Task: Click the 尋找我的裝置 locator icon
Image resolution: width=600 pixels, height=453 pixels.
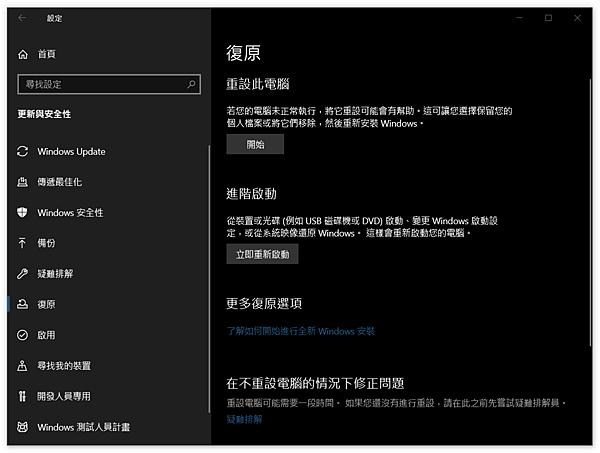Action: tap(23, 365)
